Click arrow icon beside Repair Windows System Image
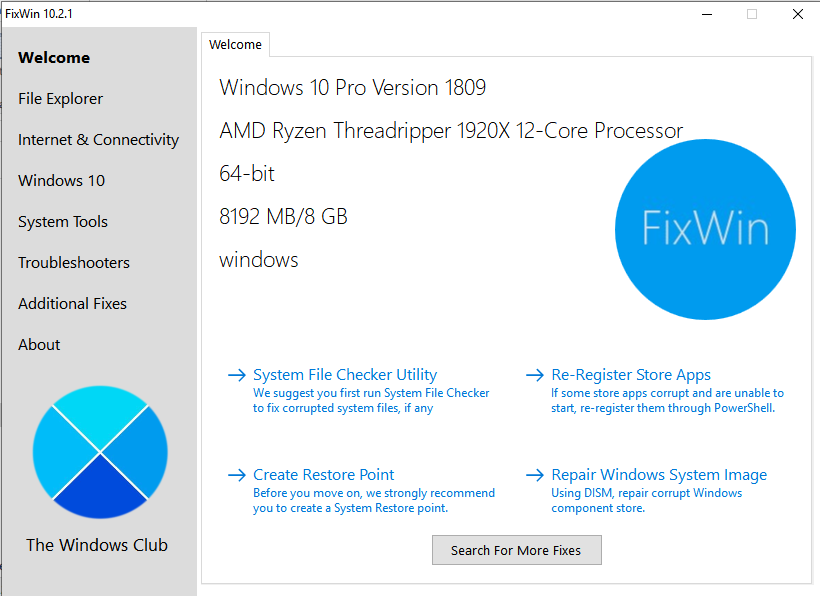This screenshot has width=820, height=596. (535, 476)
